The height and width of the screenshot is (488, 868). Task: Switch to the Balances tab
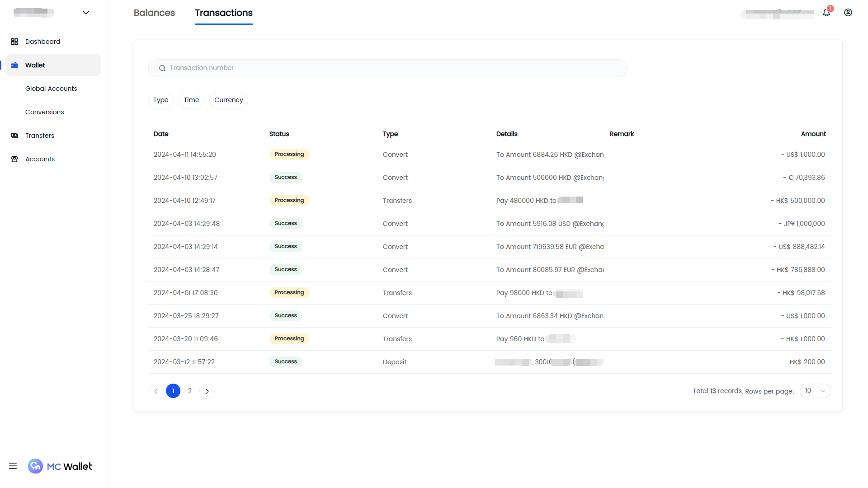[x=154, y=13]
